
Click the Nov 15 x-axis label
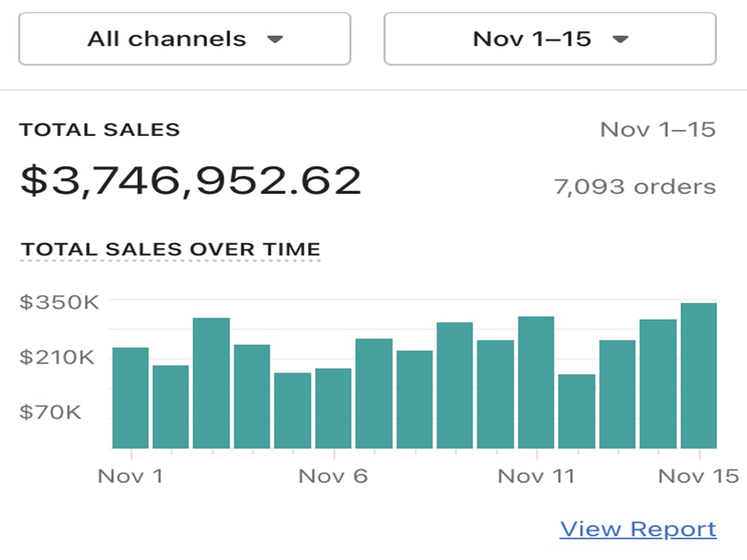click(x=698, y=476)
